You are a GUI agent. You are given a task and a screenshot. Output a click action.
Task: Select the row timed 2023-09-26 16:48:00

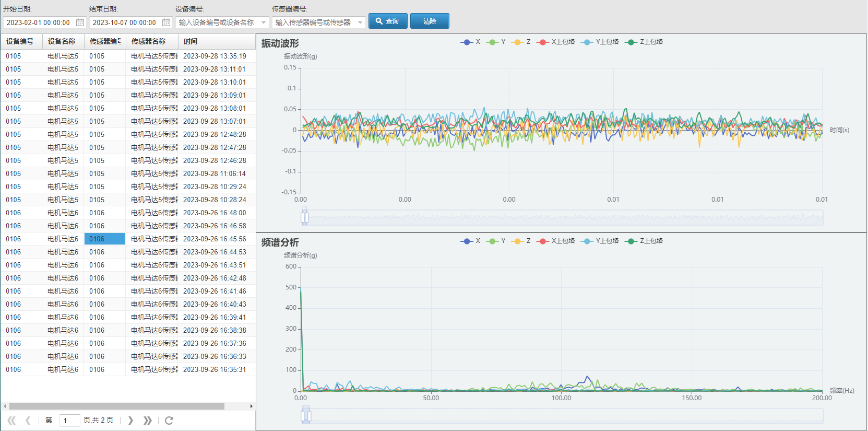point(128,213)
